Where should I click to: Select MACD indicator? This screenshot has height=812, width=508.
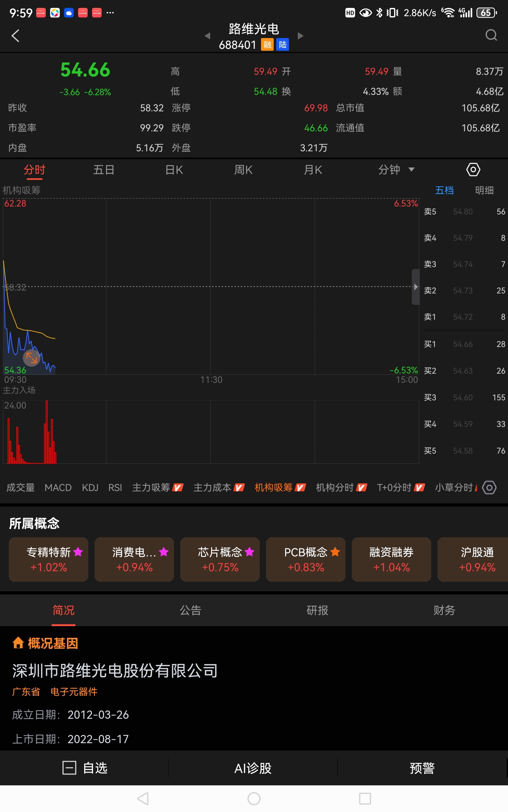58,488
